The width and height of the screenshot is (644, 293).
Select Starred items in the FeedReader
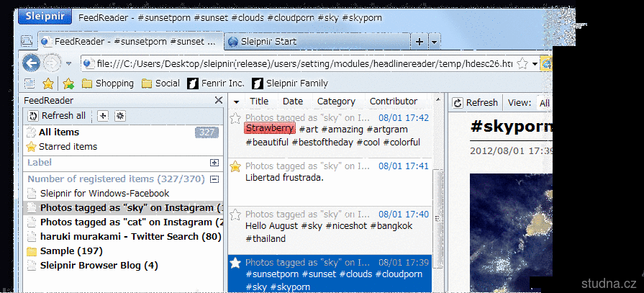click(123, 147)
